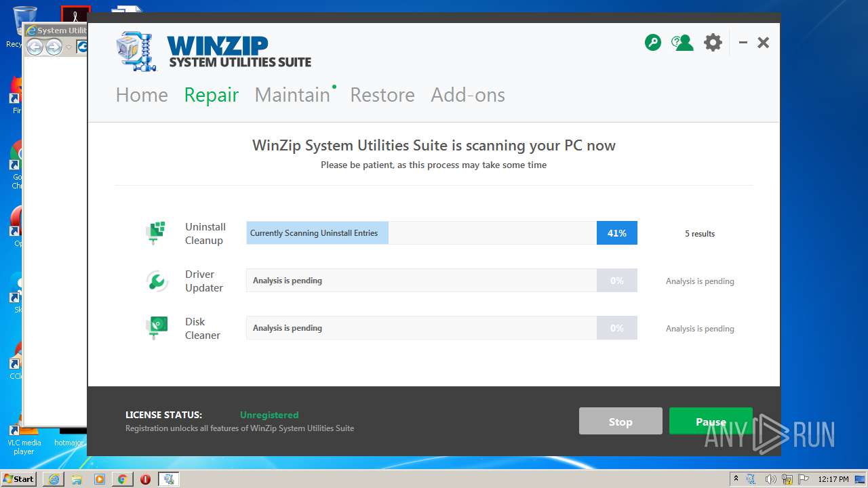Open the Home tab
The height and width of the screenshot is (488, 868).
(x=142, y=95)
